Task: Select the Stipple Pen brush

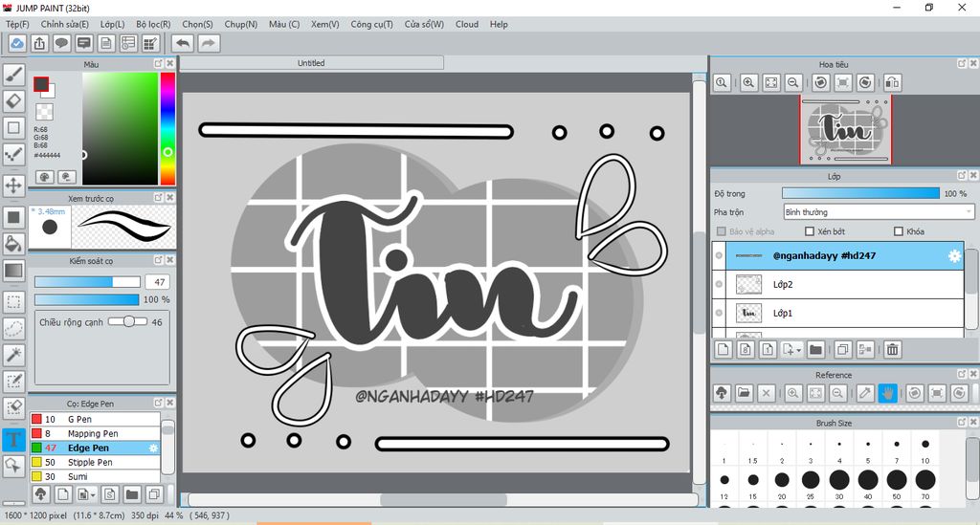Action: (95, 463)
